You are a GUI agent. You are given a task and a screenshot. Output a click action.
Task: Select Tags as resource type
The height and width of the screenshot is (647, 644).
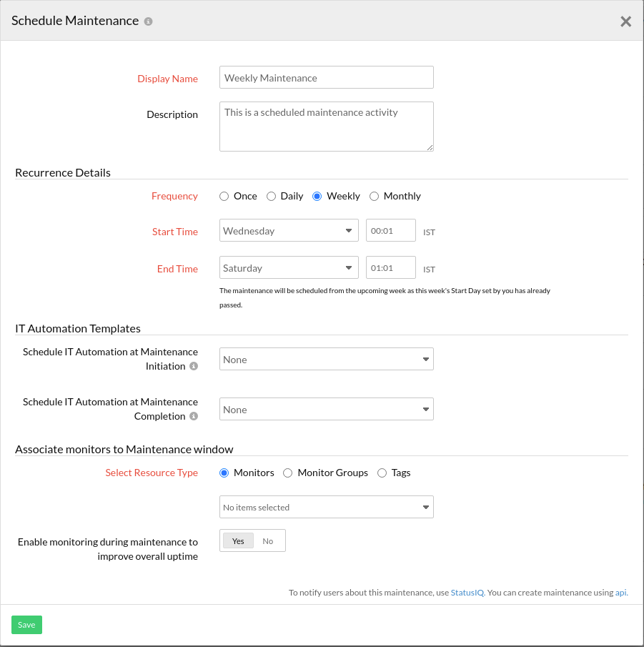pos(382,473)
